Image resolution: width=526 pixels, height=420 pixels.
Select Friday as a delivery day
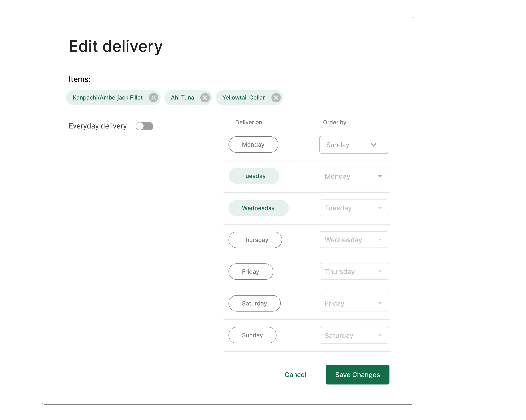tap(251, 272)
